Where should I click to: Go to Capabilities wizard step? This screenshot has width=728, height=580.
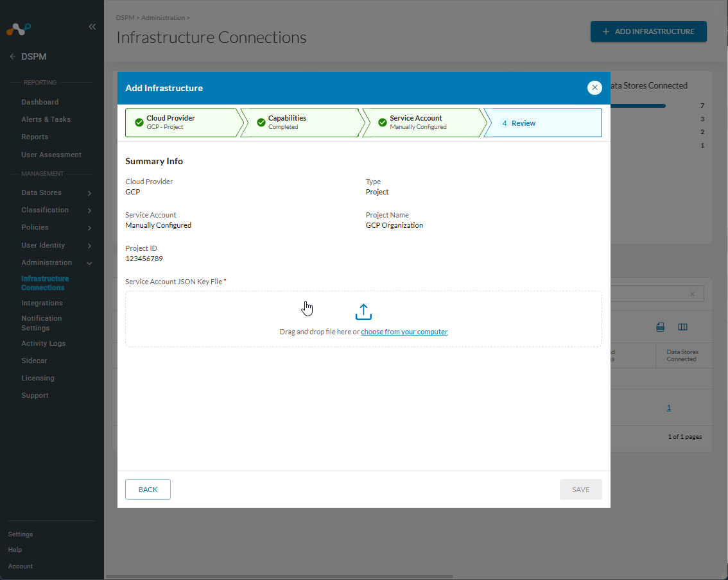[302, 123]
